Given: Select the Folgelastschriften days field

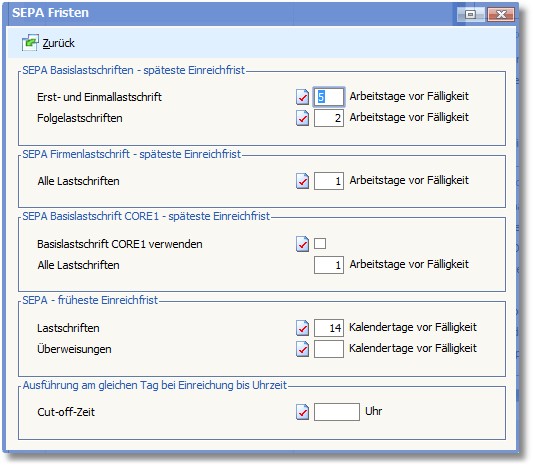Looking at the screenshot, I should (329, 118).
